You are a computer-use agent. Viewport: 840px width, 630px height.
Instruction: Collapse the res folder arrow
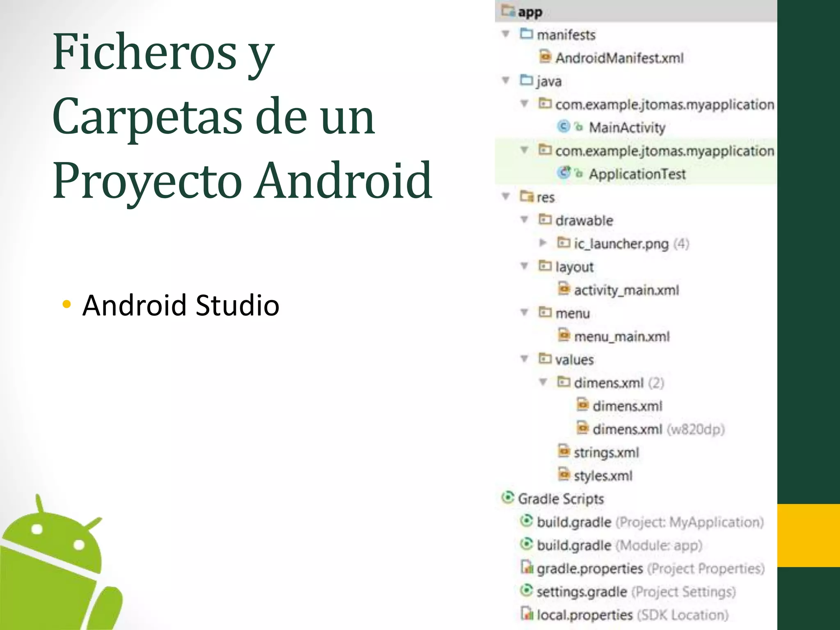coord(506,196)
